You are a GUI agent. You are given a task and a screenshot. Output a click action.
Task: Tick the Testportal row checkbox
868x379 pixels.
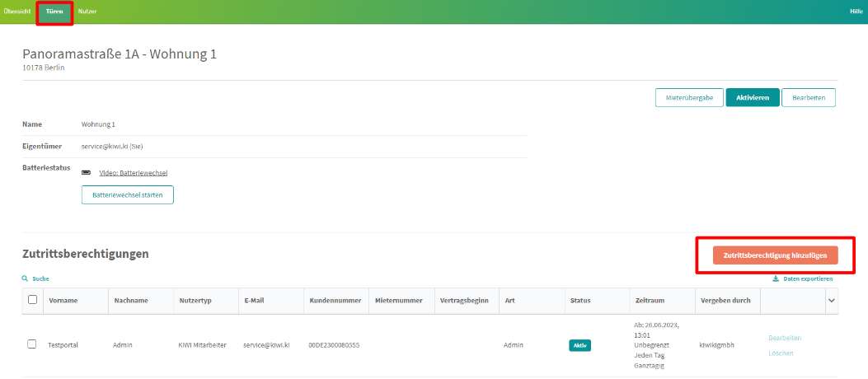tap(32, 344)
